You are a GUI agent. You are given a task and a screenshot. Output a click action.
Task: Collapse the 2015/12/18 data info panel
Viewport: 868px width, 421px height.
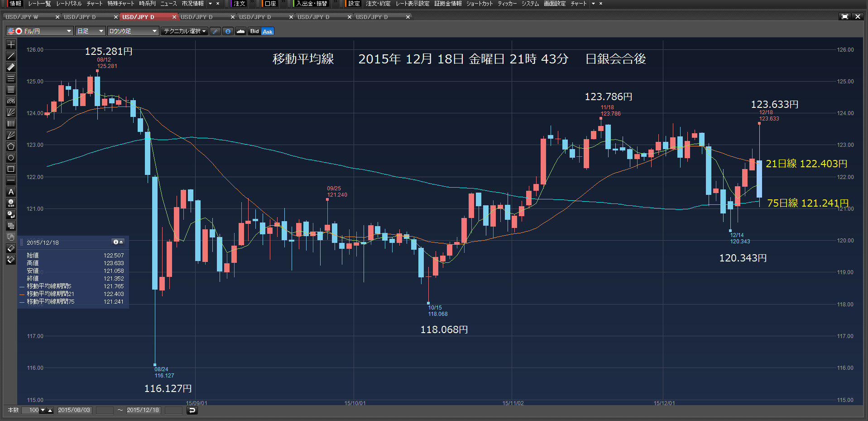tap(118, 242)
